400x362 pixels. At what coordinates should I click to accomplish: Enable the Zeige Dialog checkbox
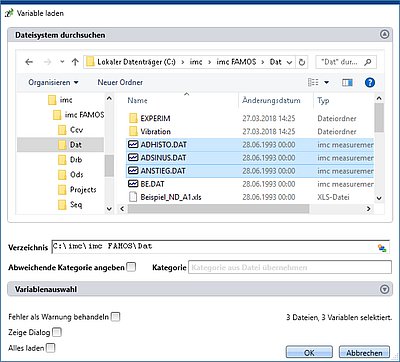(57, 332)
